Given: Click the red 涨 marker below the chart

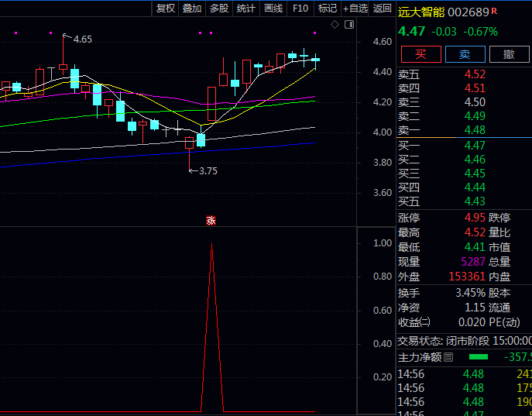Looking at the screenshot, I should (x=211, y=220).
